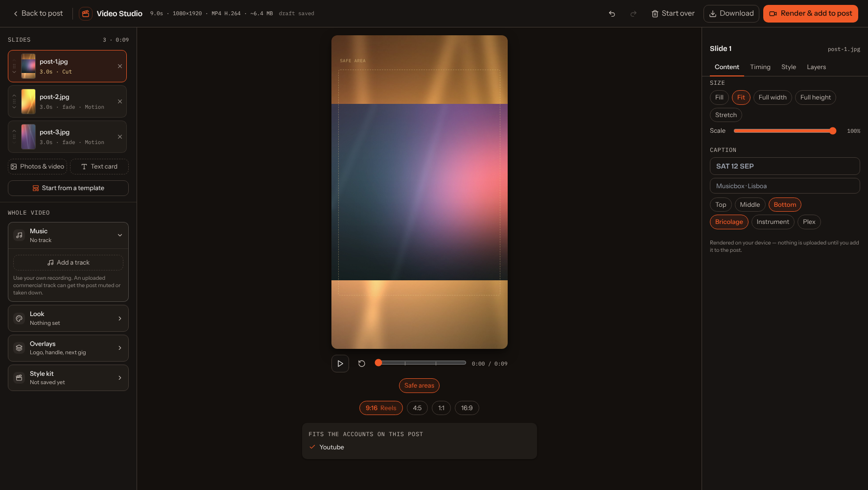Image resolution: width=868 pixels, height=490 pixels.
Task: Restart the preview with loop icon
Action: tap(362, 364)
